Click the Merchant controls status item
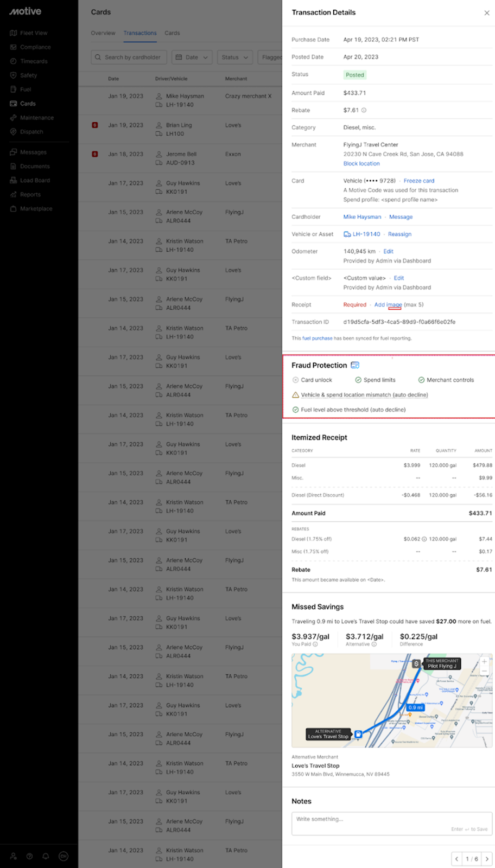495x868 pixels. tap(446, 380)
